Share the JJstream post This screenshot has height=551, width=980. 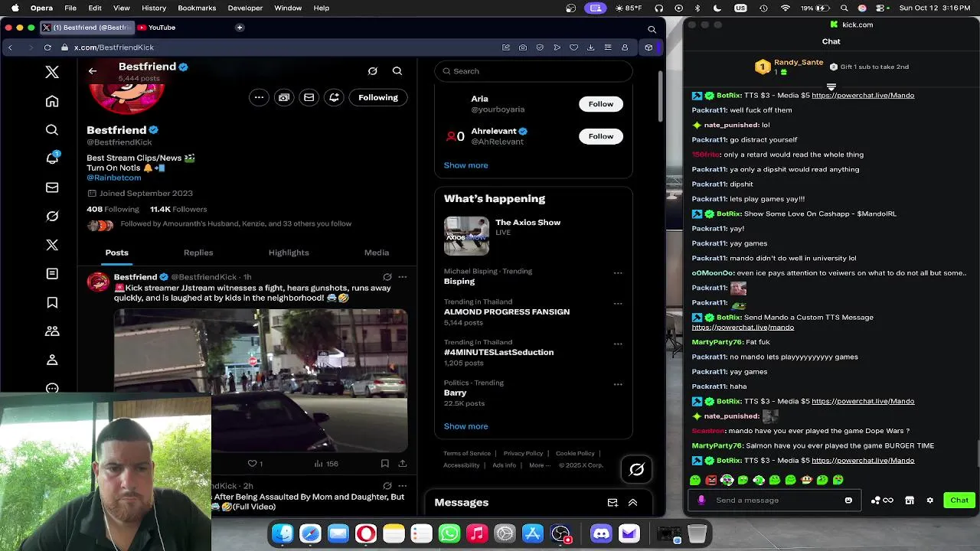click(402, 463)
